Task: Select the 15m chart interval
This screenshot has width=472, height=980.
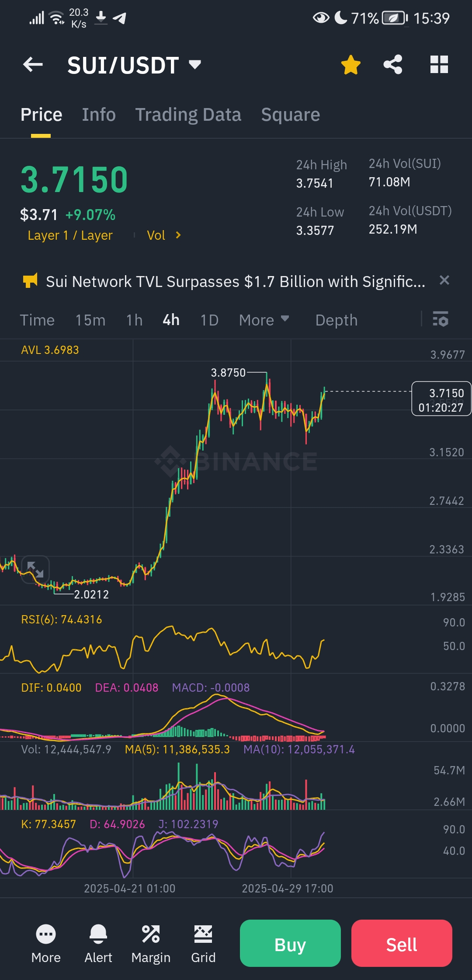Action: [90, 320]
